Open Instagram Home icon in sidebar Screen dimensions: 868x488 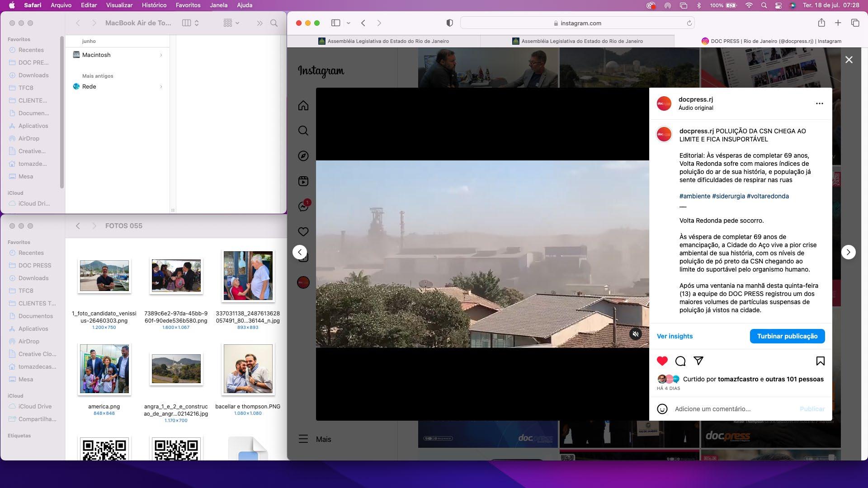303,105
